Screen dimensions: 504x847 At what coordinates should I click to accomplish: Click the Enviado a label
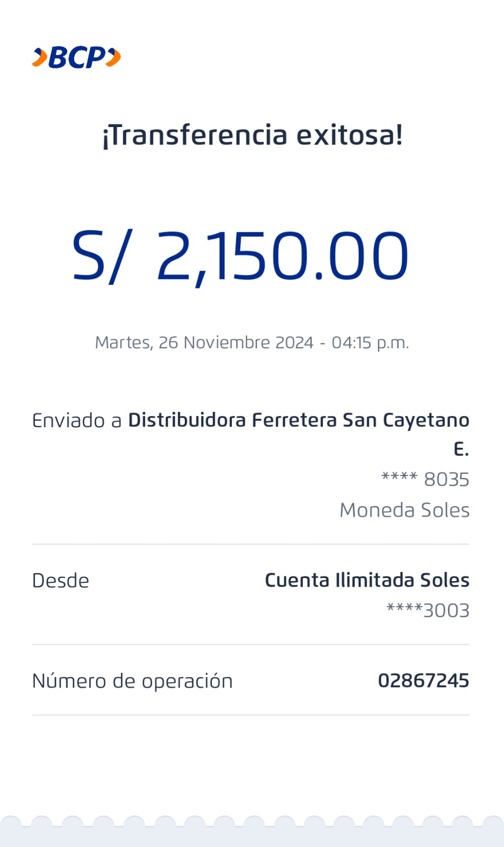[77, 420]
